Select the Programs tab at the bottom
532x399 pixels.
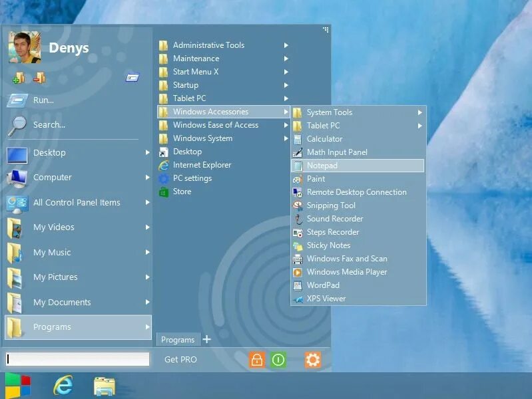[178, 340]
